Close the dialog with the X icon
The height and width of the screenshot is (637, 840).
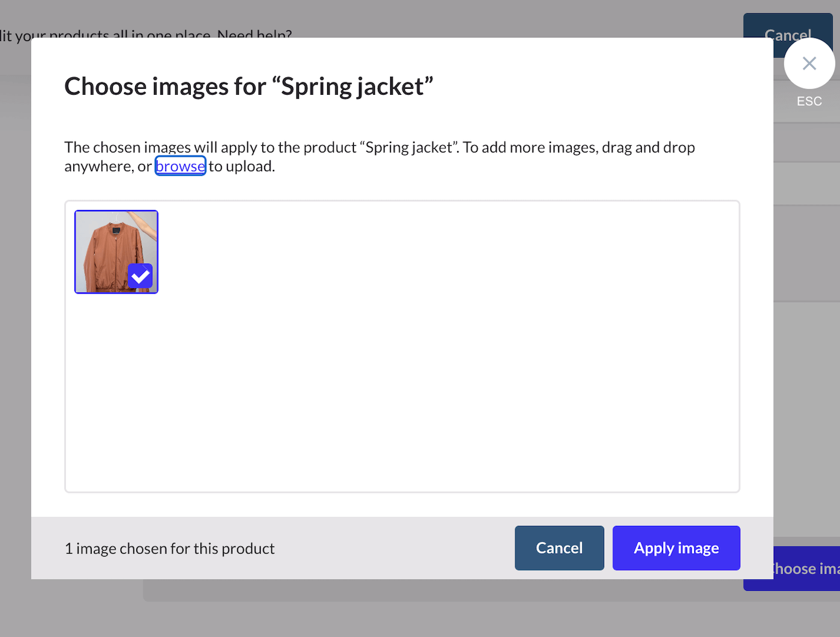tap(809, 63)
